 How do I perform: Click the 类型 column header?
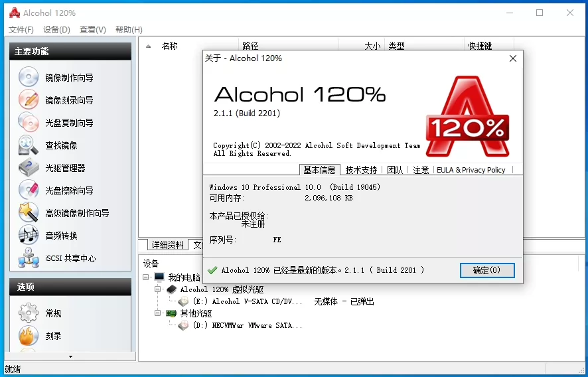(396, 46)
